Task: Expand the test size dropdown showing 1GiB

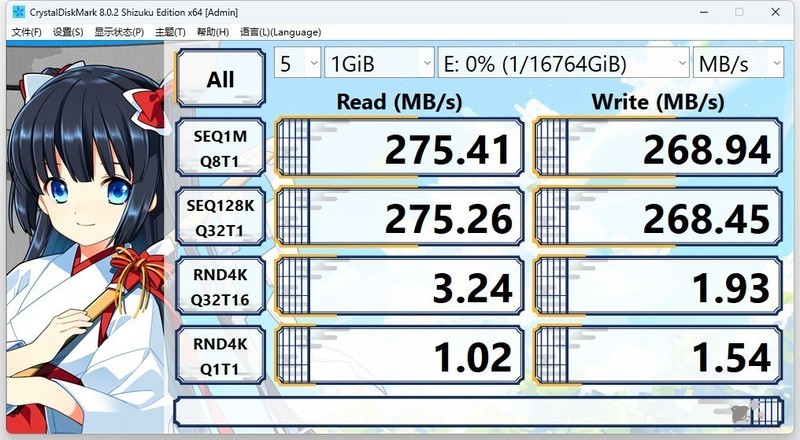Action: [379, 63]
